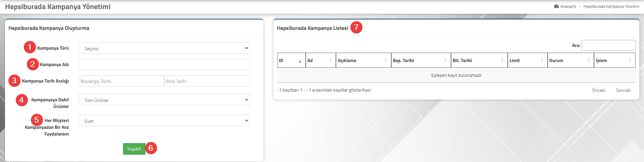Sort by Baş. Tarihi column icon
The image size is (644, 162).
coord(445,61)
